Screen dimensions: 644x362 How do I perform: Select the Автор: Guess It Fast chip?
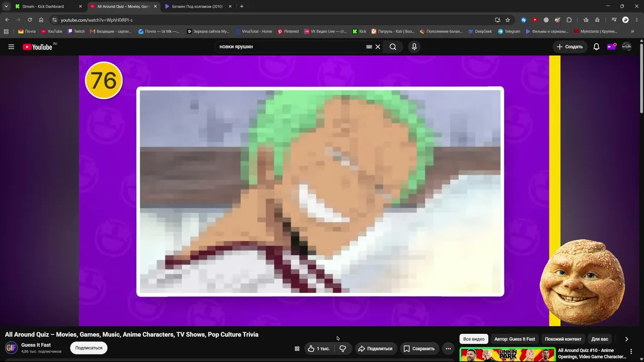pos(515,339)
